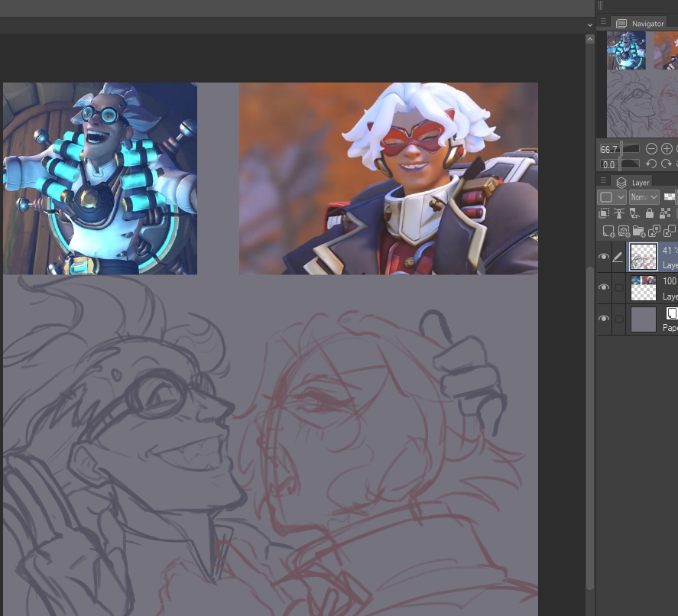Hide the 41% sketch layer
This screenshot has width=678, height=616.
[604, 257]
